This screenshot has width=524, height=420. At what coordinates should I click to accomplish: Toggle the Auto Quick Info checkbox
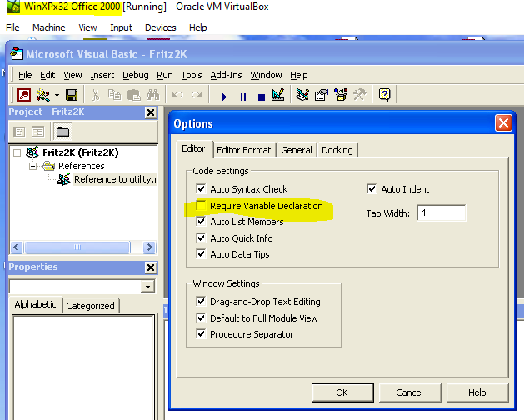coord(201,237)
